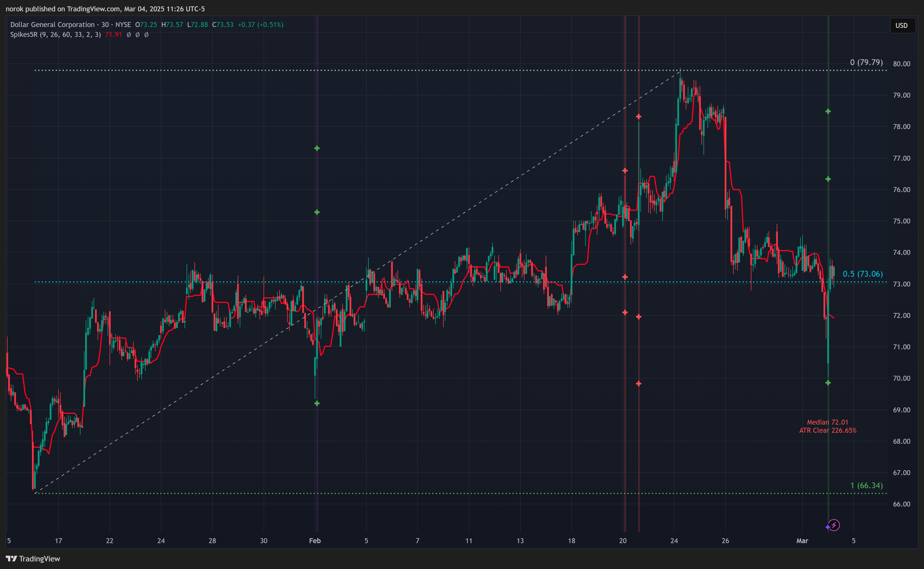Click the high value H73.57

pos(172,24)
